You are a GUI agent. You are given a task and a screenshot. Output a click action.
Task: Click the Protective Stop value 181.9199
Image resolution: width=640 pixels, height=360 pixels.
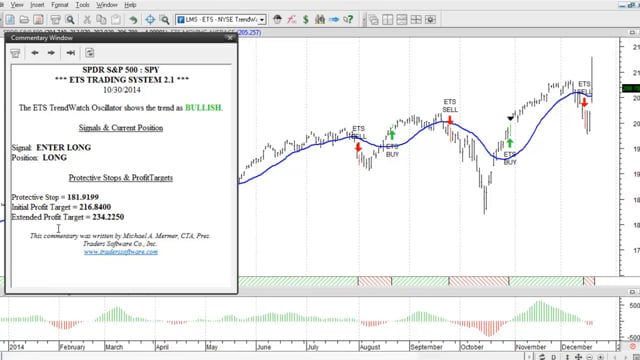pos(83,197)
